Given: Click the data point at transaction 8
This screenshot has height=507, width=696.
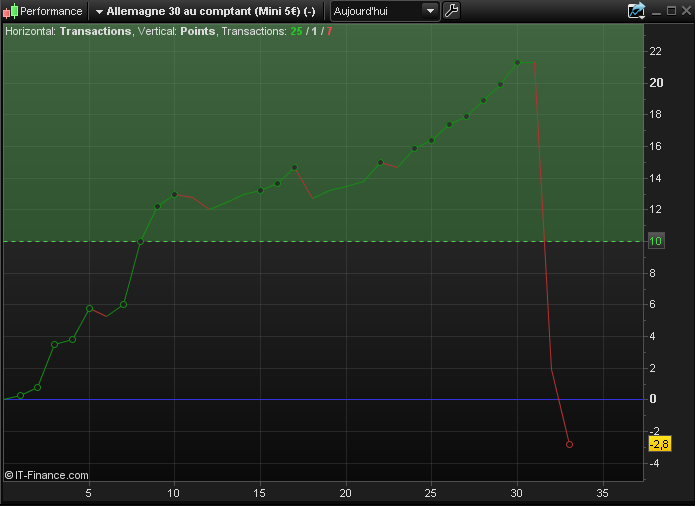Looking at the screenshot, I should pyautogui.click(x=140, y=242).
